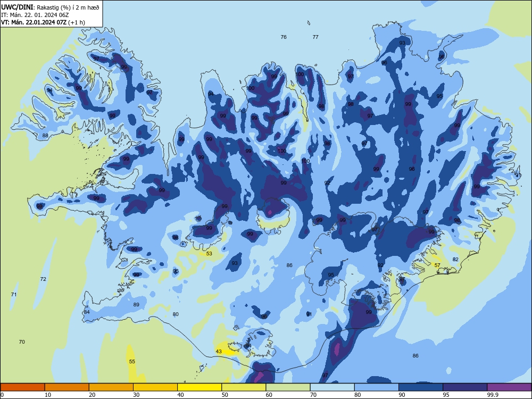Pick the dark indigo 95–99.9 legend swatch
The image size is (532, 399).
pos(465,387)
